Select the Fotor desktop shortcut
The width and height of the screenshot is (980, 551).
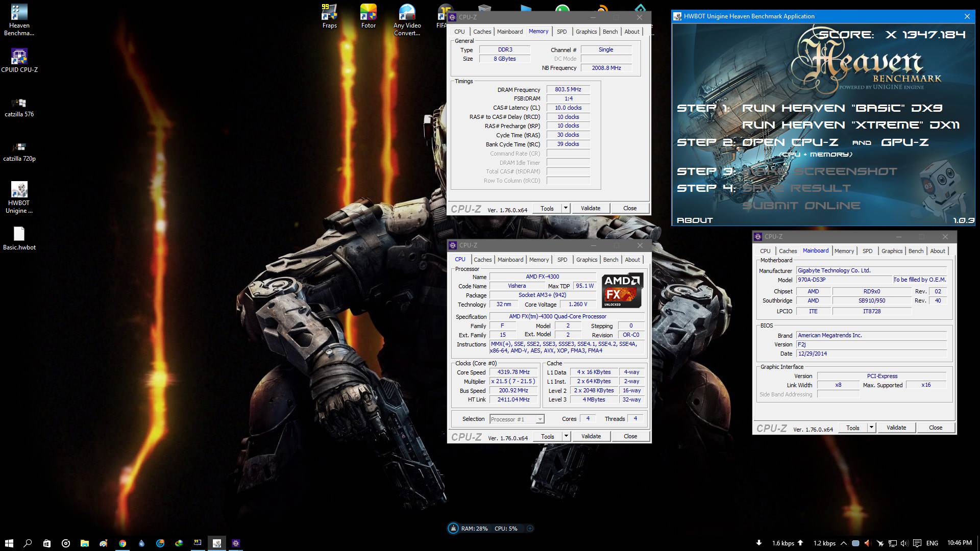pyautogui.click(x=368, y=16)
